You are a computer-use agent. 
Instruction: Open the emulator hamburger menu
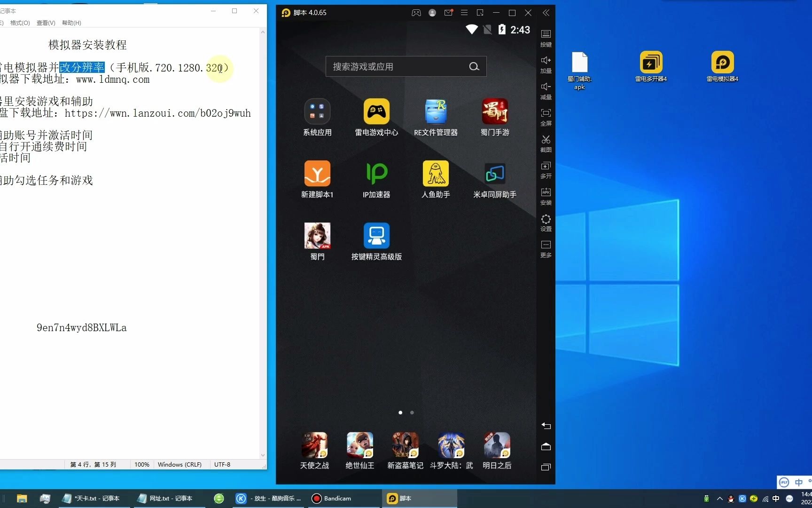[464, 13]
